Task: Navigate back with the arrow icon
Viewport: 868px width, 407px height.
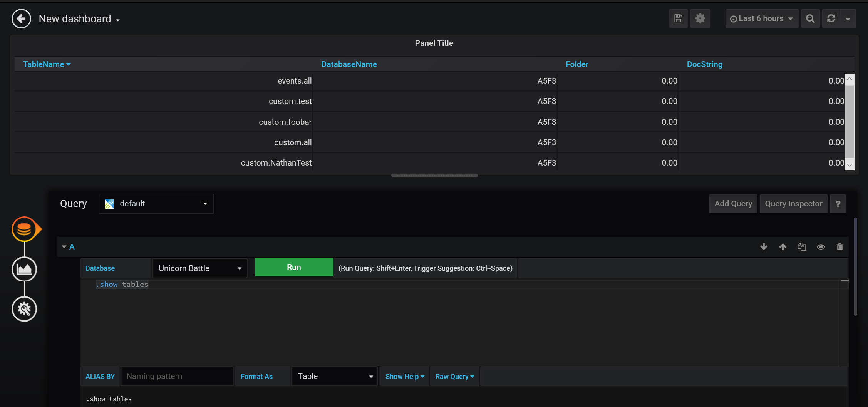Action: (21, 18)
